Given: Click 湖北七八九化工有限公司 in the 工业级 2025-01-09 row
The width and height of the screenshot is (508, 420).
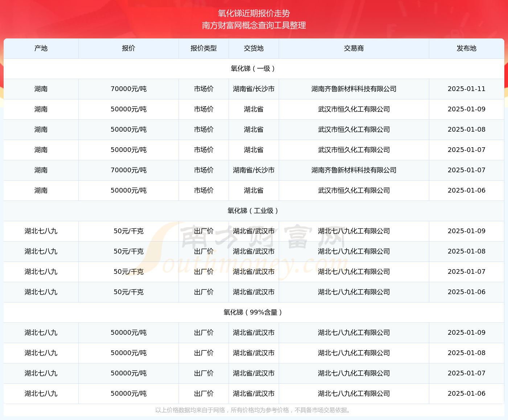Looking at the screenshot, I should 354,231.
